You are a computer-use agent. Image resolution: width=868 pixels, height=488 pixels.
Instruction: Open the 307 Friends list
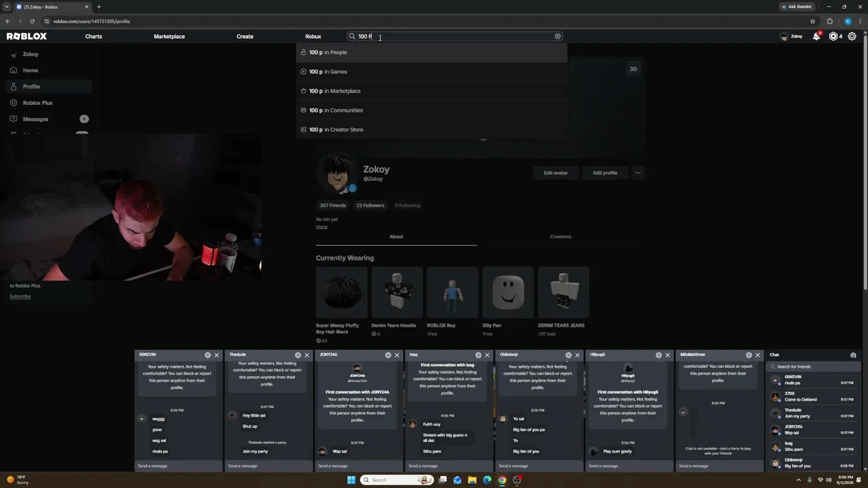click(333, 205)
